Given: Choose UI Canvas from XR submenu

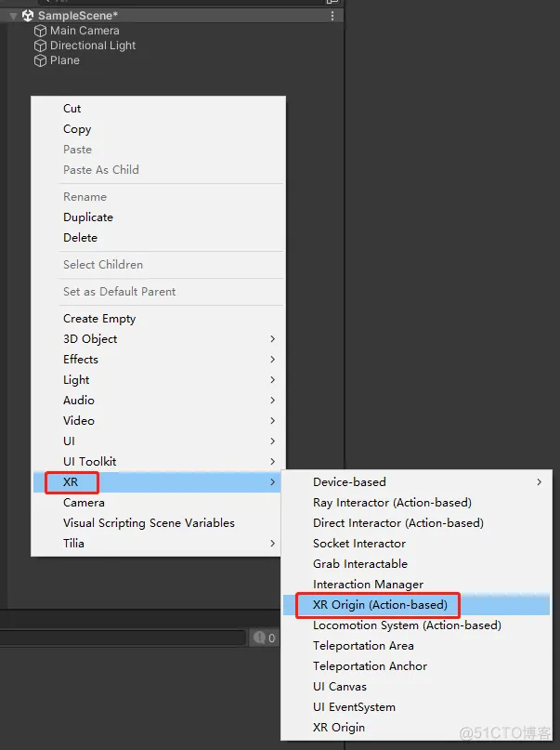Looking at the screenshot, I should (417, 687).
